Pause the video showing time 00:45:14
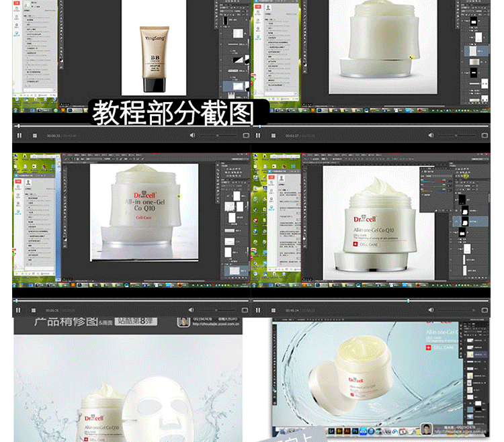This screenshot has height=442, width=504. click(x=258, y=310)
